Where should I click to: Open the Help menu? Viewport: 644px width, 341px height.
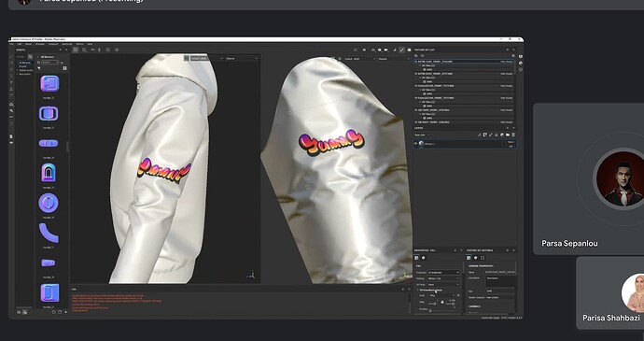90,44
